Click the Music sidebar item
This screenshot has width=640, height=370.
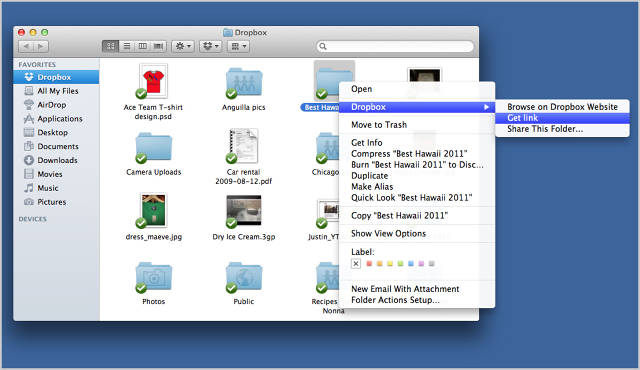tap(48, 188)
